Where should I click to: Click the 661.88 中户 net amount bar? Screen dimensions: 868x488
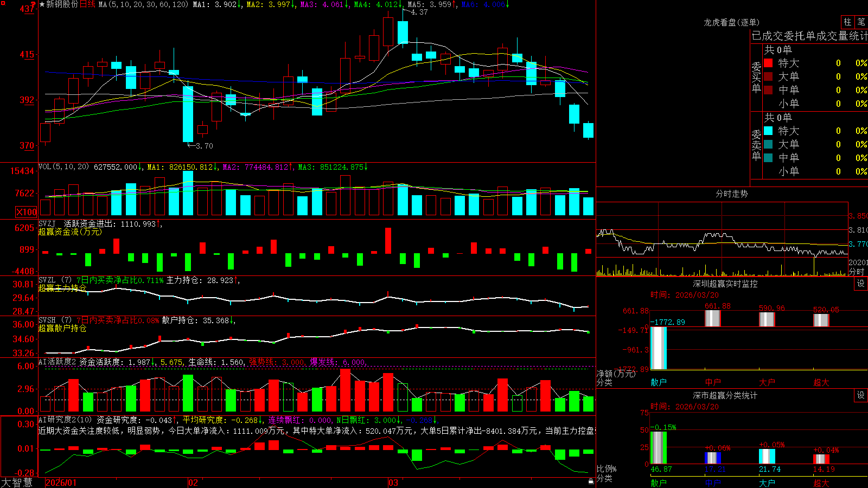click(713, 318)
